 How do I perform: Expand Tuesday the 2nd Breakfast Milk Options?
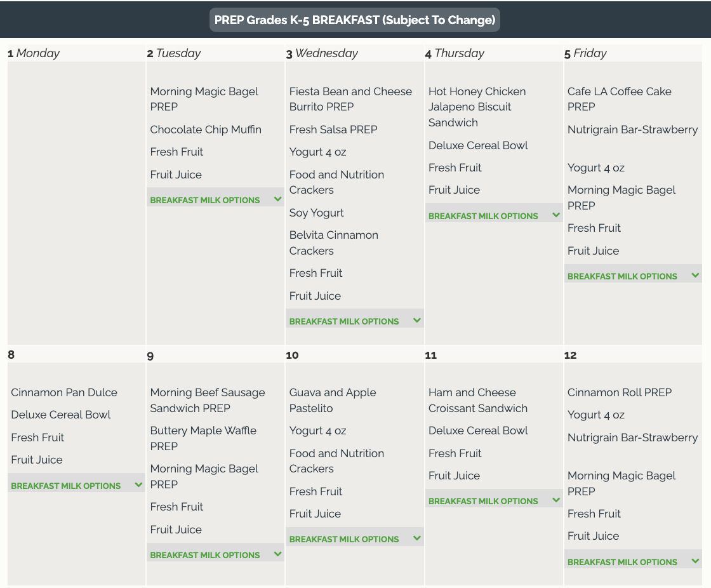(x=205, y=200)
